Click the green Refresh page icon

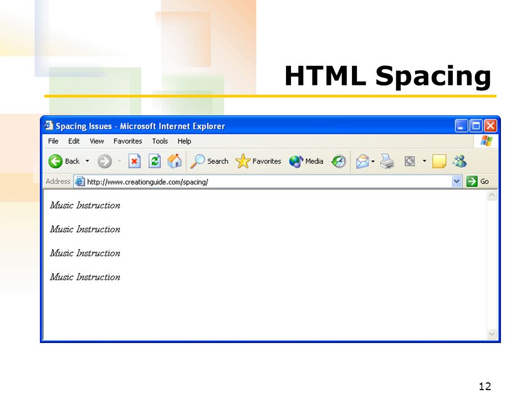[155, 161]
